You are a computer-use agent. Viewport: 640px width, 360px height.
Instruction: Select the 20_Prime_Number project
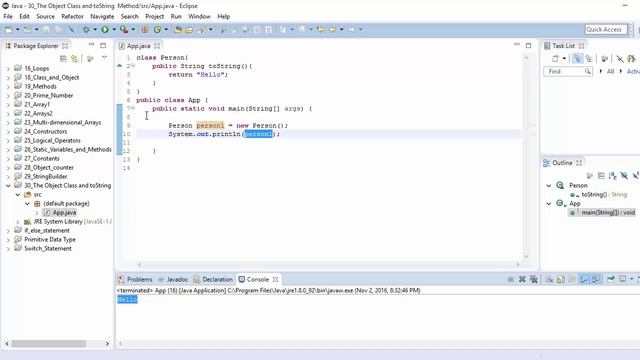tap(44, 96)
